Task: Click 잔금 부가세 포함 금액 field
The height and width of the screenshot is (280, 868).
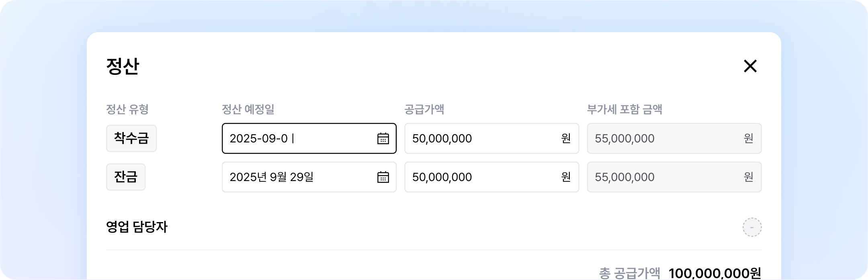Action: coord(667,177)
